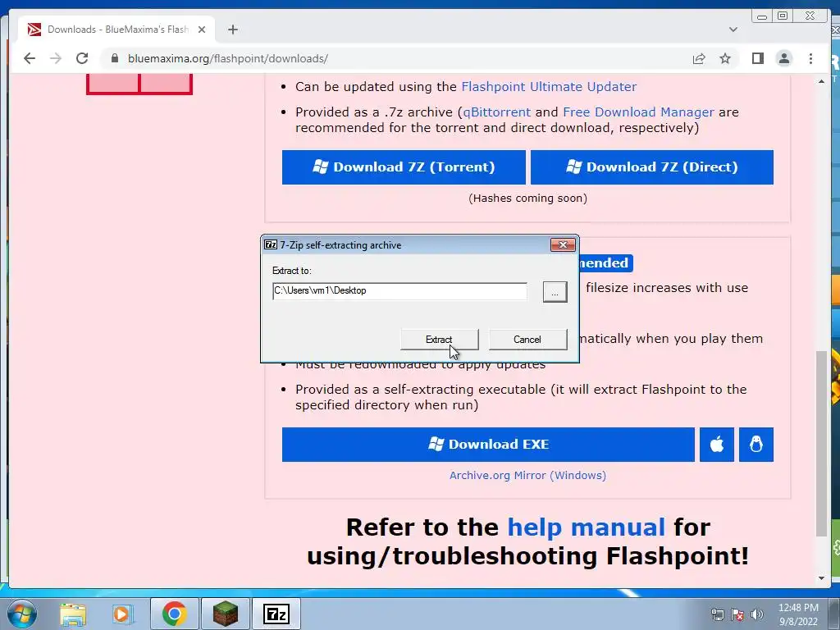
Task: Click the address bar URL
Action: (228, 58)
